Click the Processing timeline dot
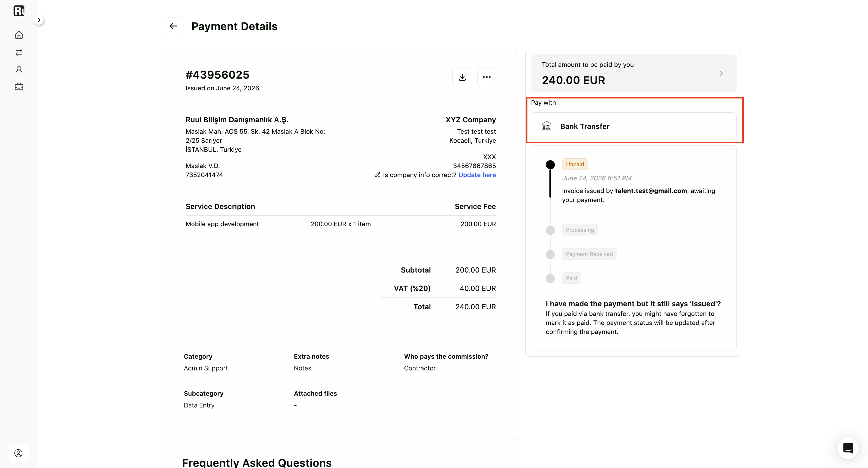The width and height of the screenshot is (868, 468). pos(550,230)
